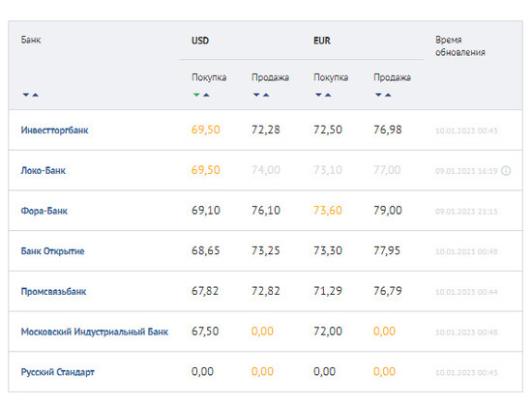
Task: Select Локо-Банк USD buy rate 69,50
Action: 206,170
